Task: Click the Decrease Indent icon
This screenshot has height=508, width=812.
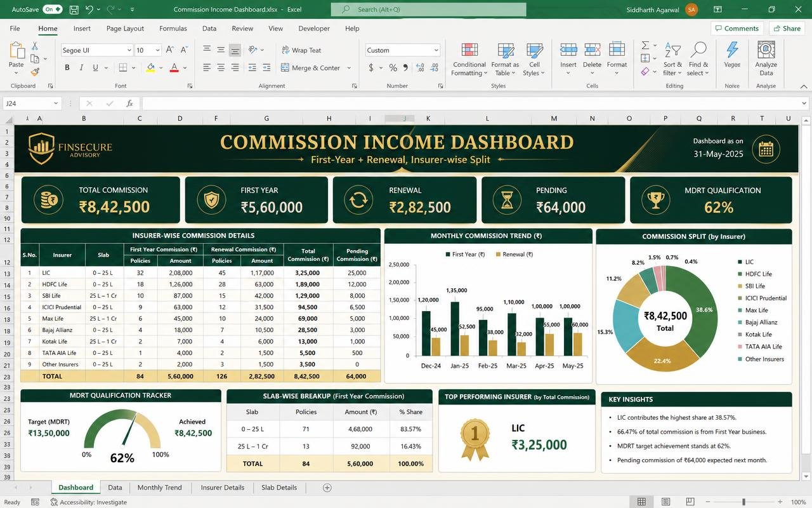Action: point(252,67)
